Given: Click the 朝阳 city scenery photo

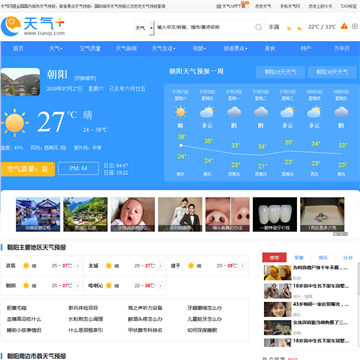Looking at the screenshot, I should coord(20,82).
